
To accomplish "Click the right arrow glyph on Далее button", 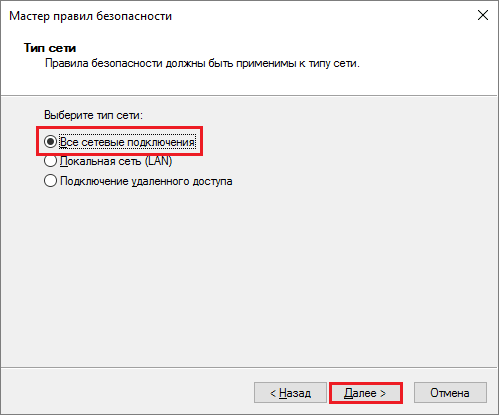I will point(383,394).
